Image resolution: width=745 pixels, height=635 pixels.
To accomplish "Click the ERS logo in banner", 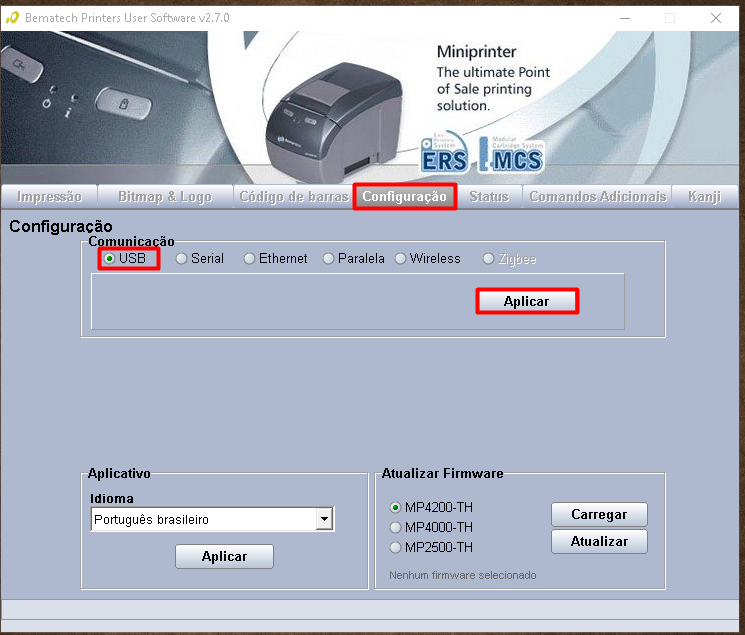I will [444, 153].
